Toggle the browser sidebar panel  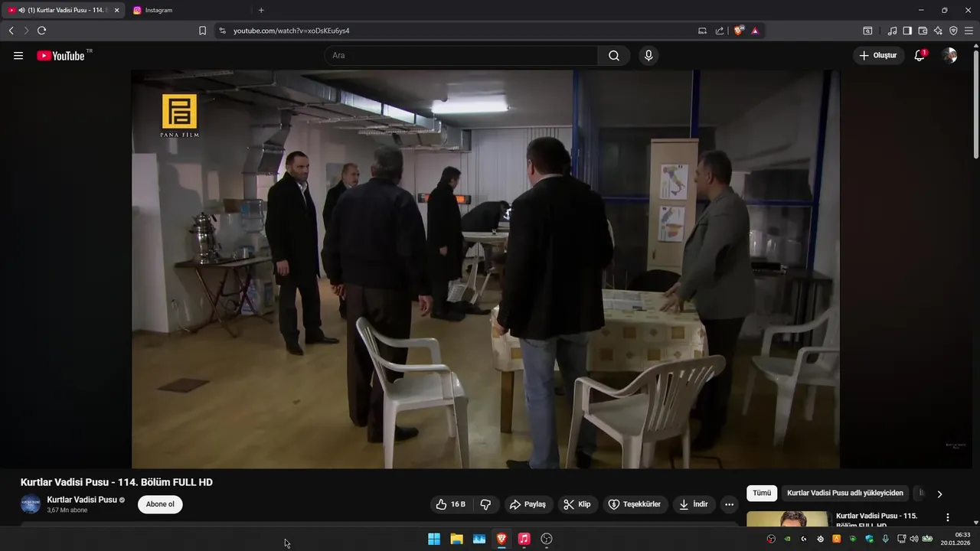[x=907, y=31]
